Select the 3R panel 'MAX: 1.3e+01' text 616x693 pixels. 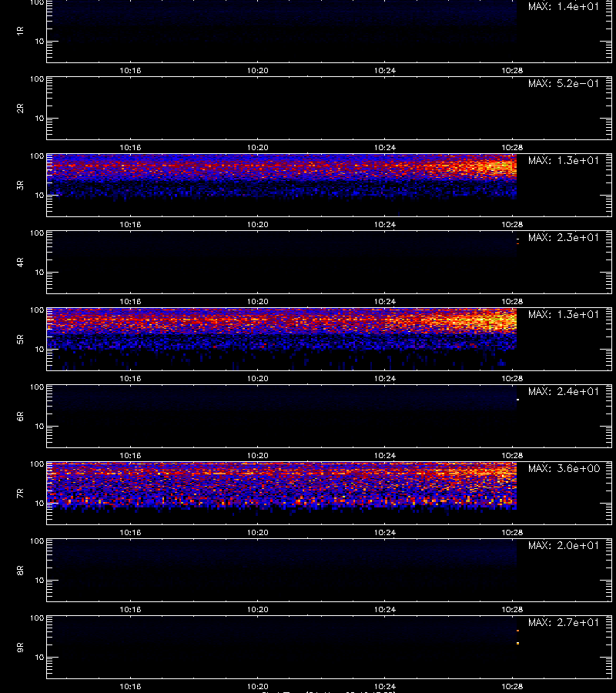(x=564, y=160)
